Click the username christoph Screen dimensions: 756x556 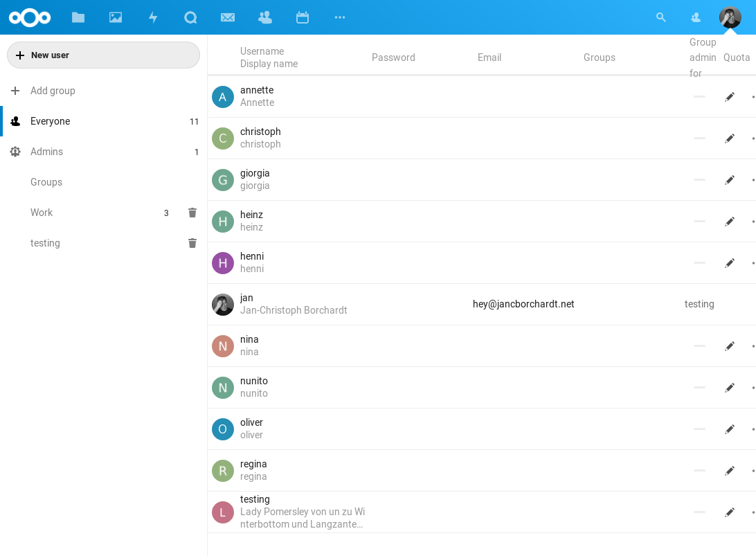coord(260,132)
